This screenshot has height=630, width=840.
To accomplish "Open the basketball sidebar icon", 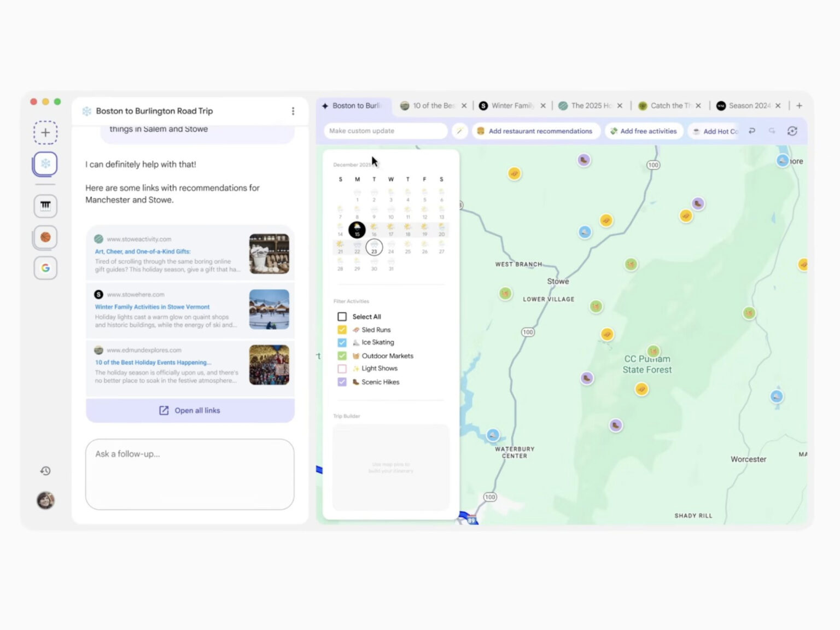I will (45, 237).
